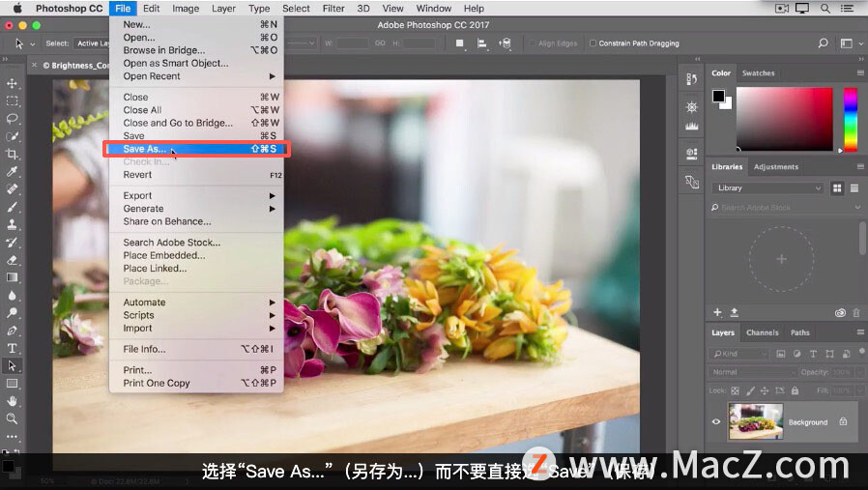868x490 pixels.
Task: Select the Rectangular Marquee tool
Action: (x=12, y=101)
